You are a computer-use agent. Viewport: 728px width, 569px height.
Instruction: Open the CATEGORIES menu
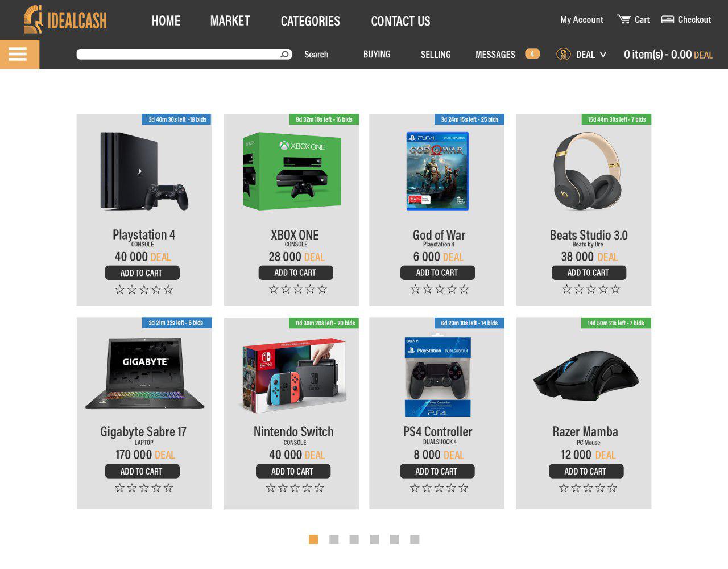(311, 21)
